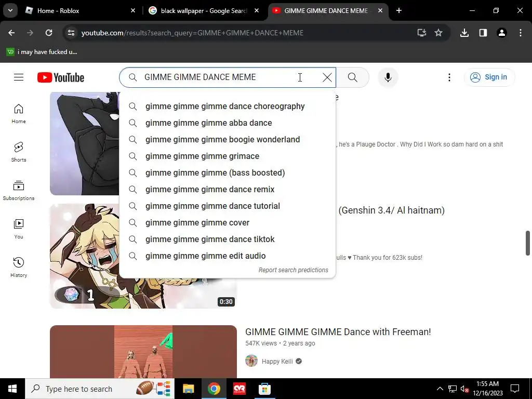Click the Sign in button
This screenshot has width=532, height=399.
click(489, 77)
